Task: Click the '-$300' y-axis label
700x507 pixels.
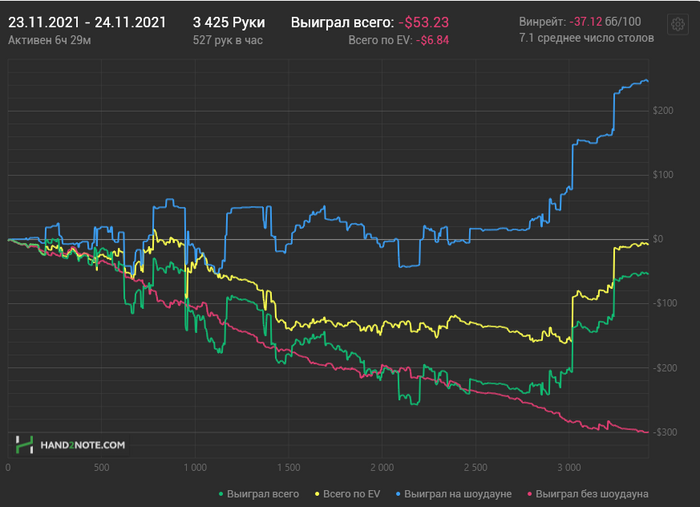Action: click(665, 432)
